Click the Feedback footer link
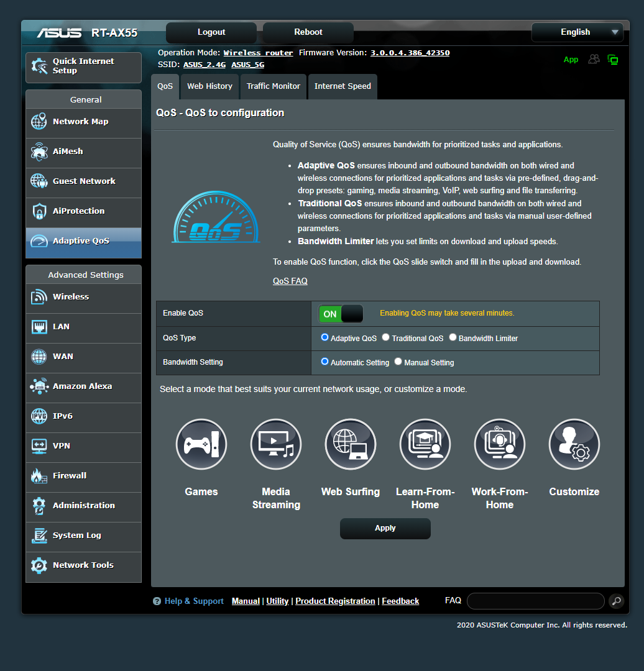The image size is (644, 671). (400, 601)
